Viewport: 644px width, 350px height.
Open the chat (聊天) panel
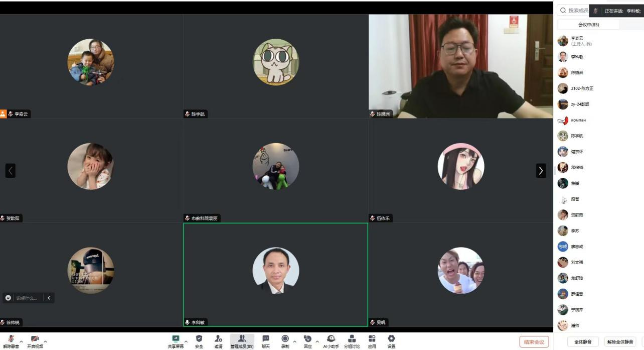click(266, 340)
